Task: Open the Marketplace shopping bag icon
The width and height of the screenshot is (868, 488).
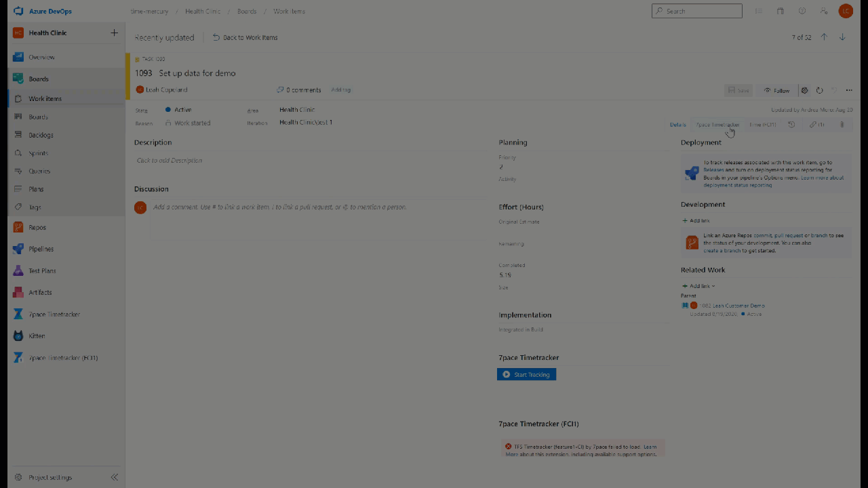Action: coord(781,11)
